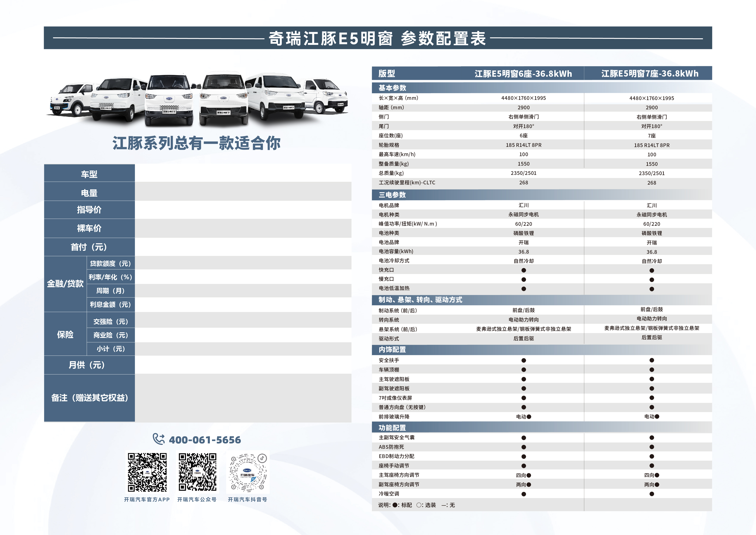Click the 基本参数 section header
The width and height of the screenshot is (756, 535).
(x=542, y=88)
